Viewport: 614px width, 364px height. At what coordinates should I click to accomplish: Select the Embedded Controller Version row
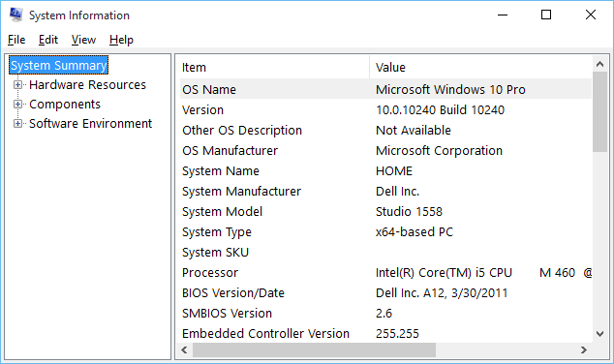point(385,333)
